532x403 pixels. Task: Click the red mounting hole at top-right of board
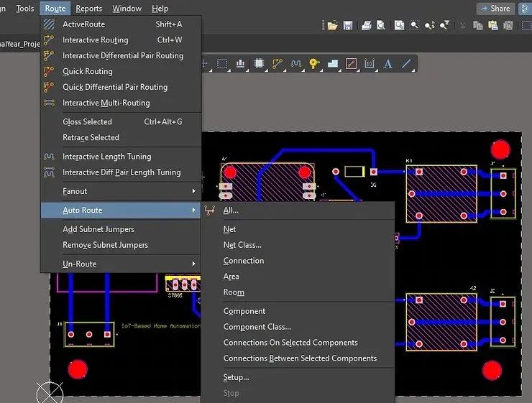point(500,149)
